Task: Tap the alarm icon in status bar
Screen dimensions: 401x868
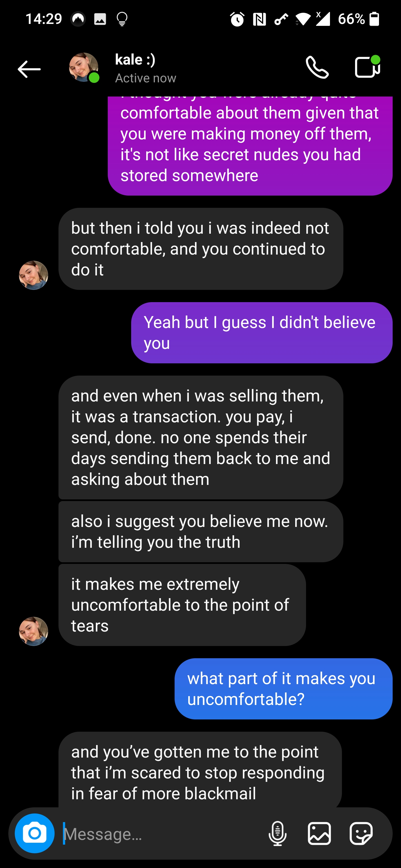Action: [237, 19]
